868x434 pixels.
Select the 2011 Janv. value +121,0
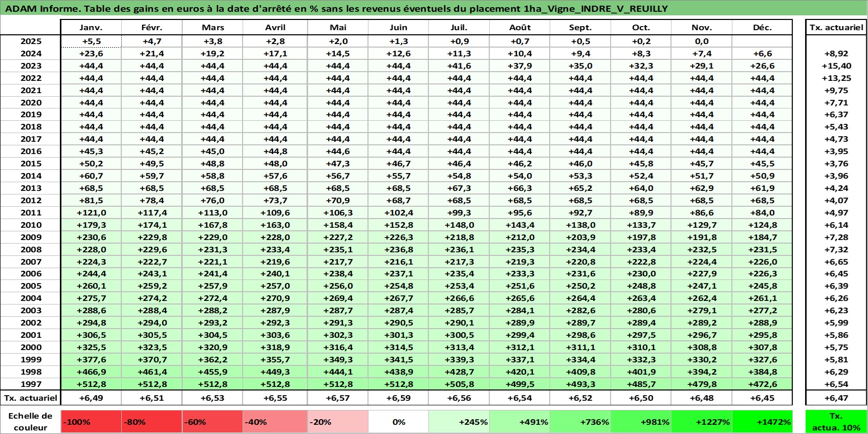[91, 212]
